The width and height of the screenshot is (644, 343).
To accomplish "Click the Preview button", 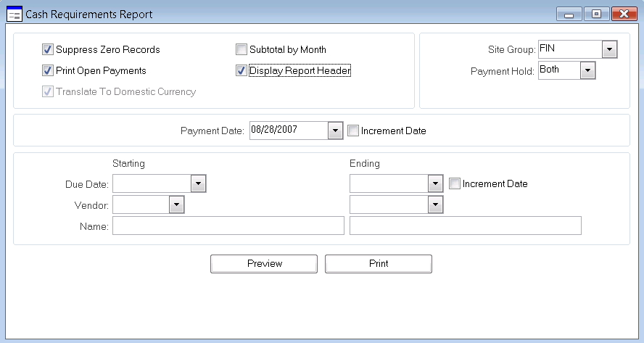I will click(x=264, y=264).
